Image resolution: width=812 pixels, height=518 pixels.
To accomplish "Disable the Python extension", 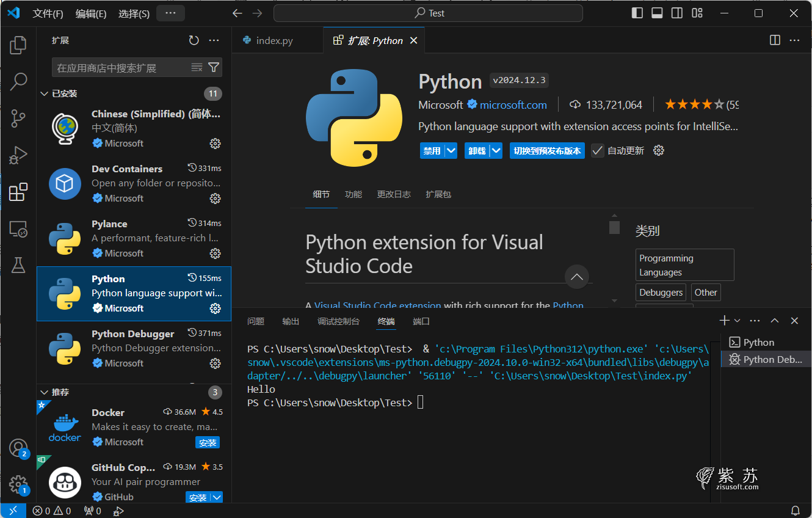I will click(432, 150).
